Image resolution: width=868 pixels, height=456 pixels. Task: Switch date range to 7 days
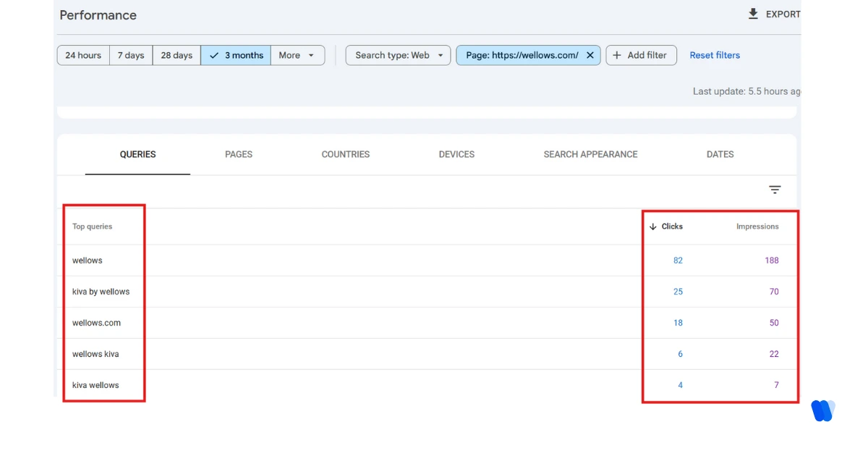point(130,54)
